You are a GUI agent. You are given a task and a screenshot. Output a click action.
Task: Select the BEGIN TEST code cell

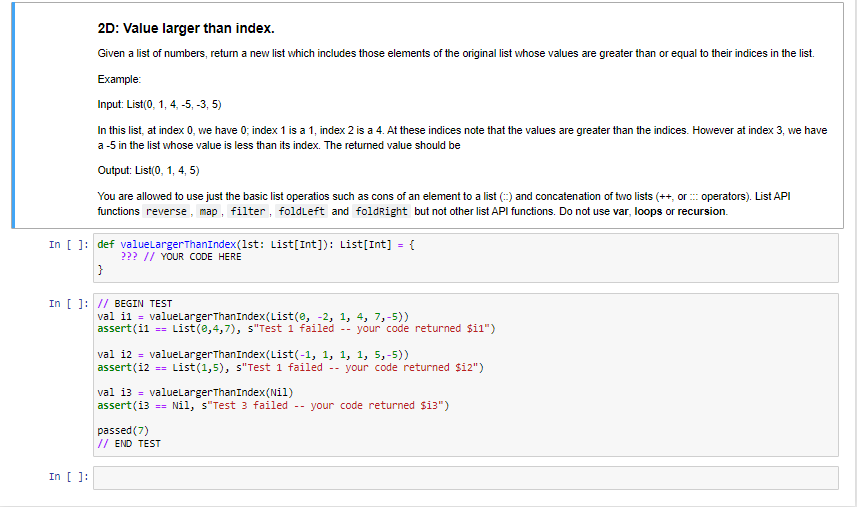466,375
